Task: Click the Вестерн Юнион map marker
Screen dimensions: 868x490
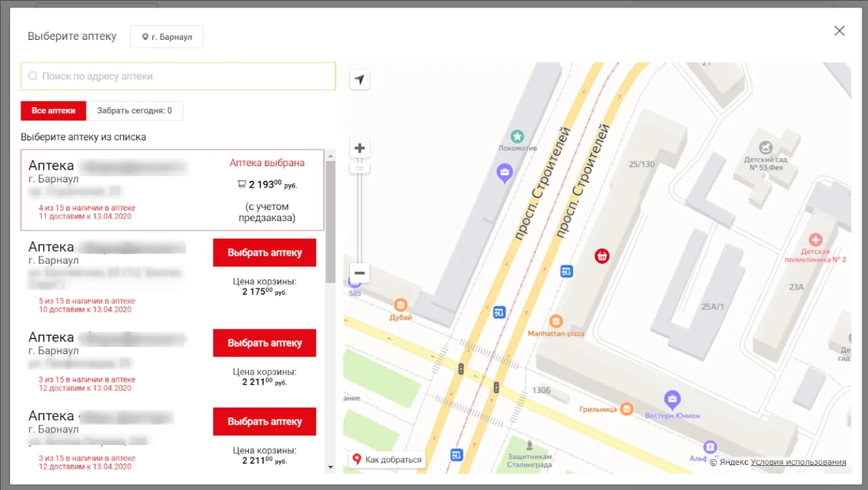Action: click(x=672, y=399)
